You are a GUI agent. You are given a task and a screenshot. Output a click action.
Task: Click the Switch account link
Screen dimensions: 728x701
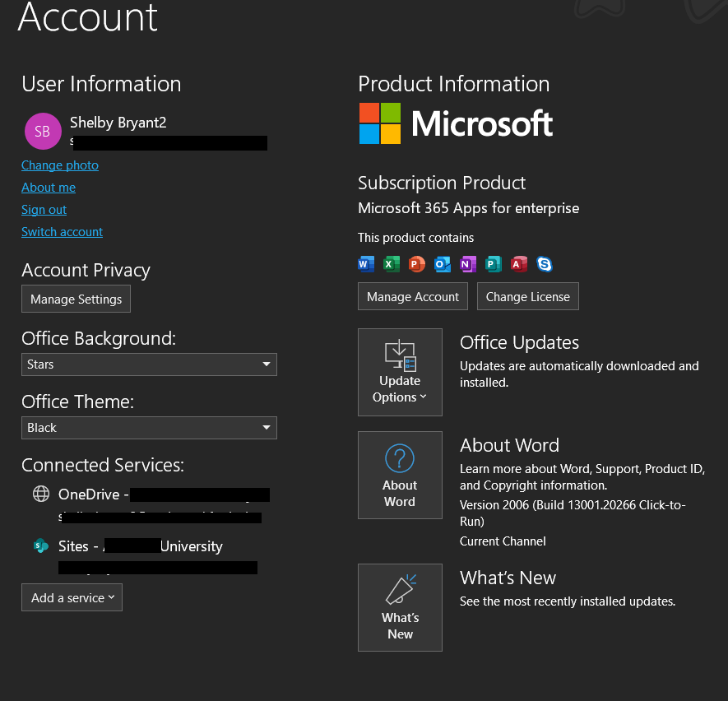(x=62, y=232)
